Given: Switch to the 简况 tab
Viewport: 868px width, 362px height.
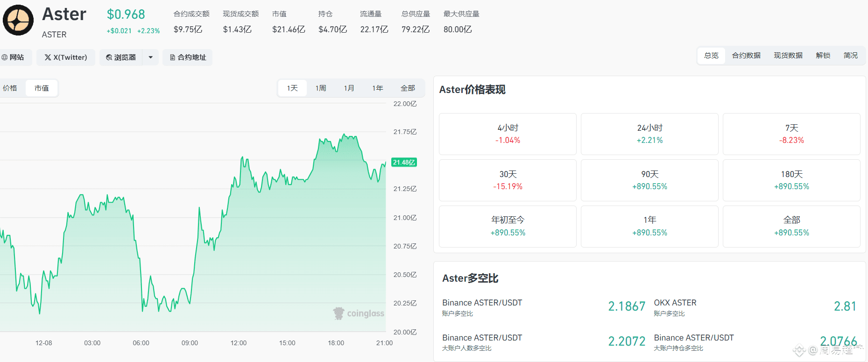Looking at the screenshot, I should click(x=851, y=56).
